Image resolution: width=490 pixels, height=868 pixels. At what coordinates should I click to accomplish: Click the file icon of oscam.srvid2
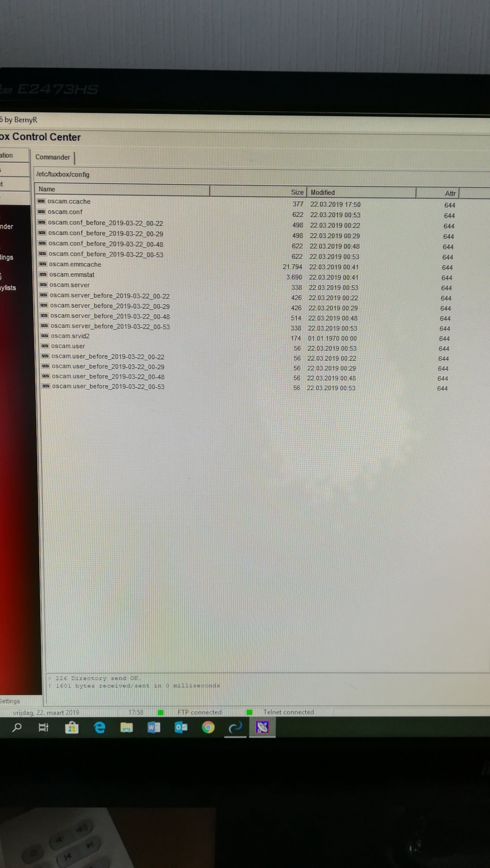pos(45,336)
